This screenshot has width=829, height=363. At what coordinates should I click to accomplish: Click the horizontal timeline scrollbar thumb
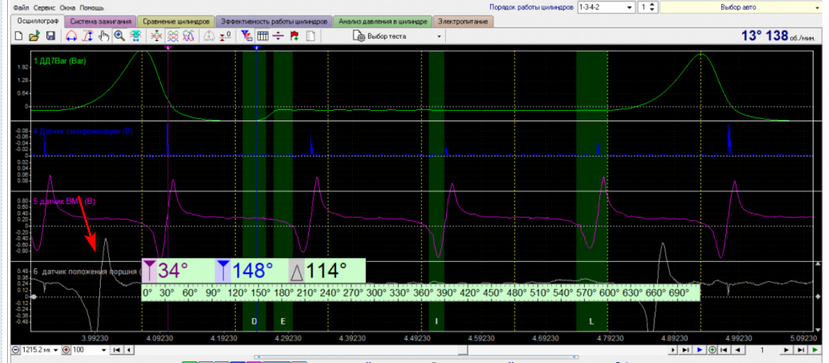point(464,350)
